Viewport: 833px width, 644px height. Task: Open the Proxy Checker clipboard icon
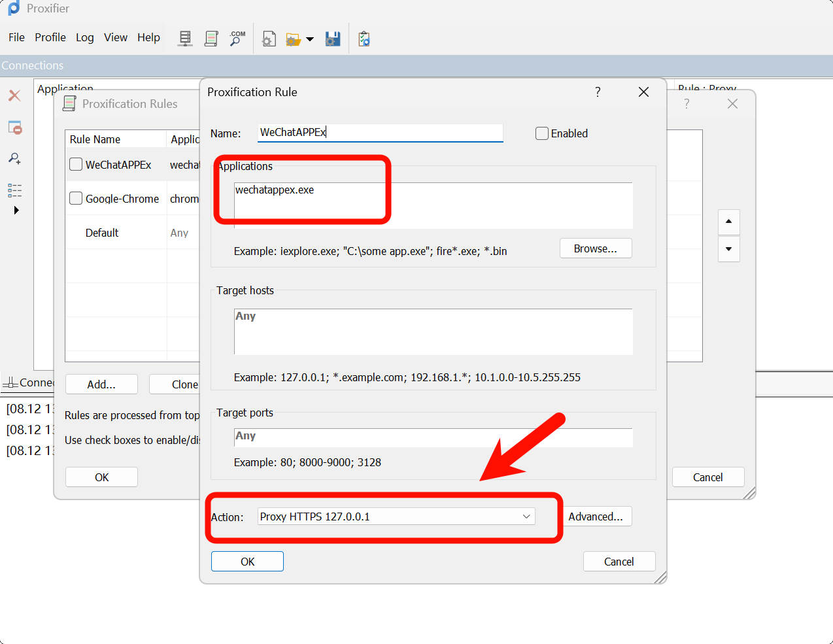364,39
